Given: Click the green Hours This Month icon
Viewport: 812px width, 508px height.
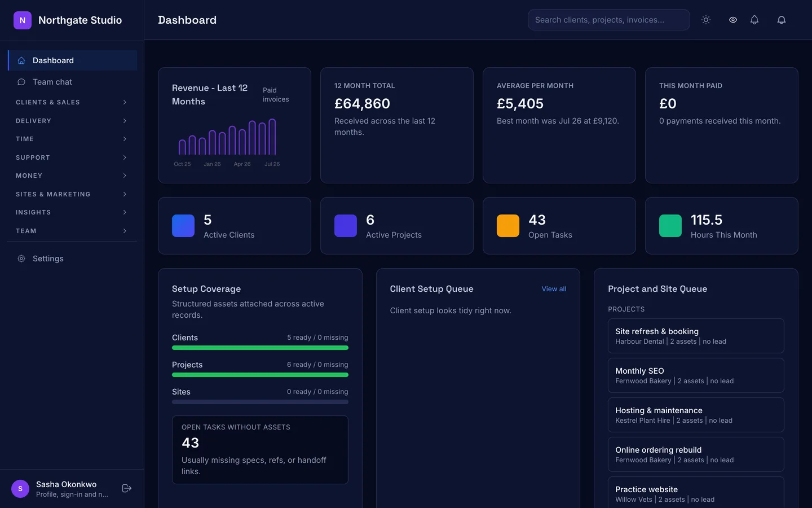Looking at the screenshot, I should [x=670, y=226].
